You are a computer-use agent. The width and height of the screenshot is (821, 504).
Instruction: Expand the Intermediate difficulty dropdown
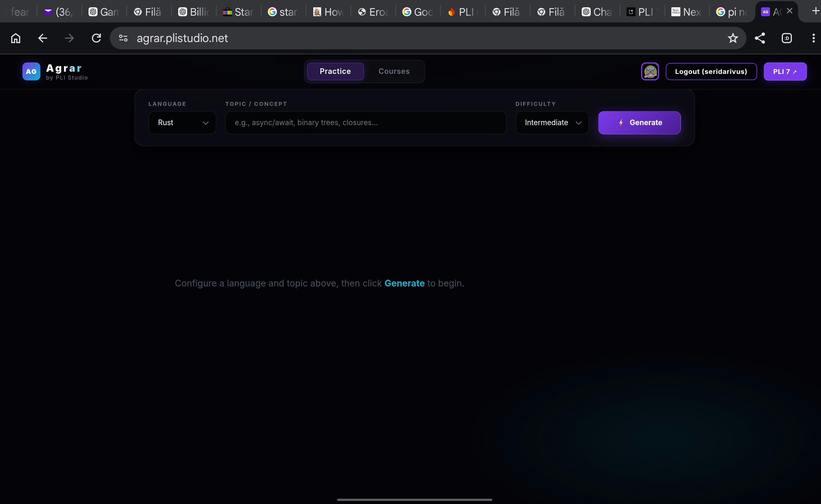pyautogui.click(x=552, y=123)
